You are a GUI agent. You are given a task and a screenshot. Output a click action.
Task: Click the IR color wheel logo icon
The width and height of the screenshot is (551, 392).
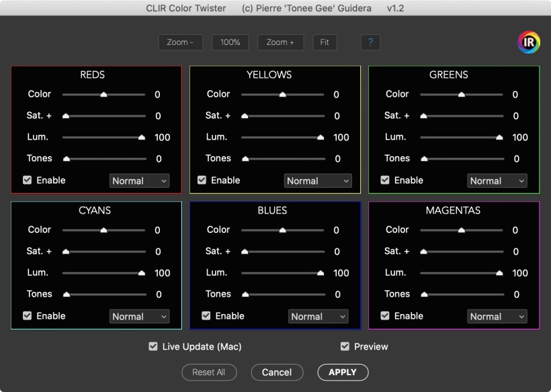pos(529,42)
